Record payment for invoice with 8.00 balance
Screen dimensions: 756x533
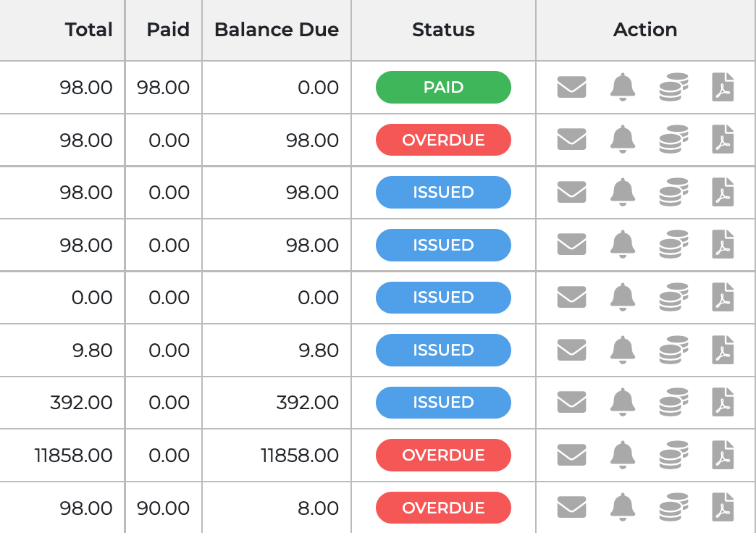[x=673, y=508]
